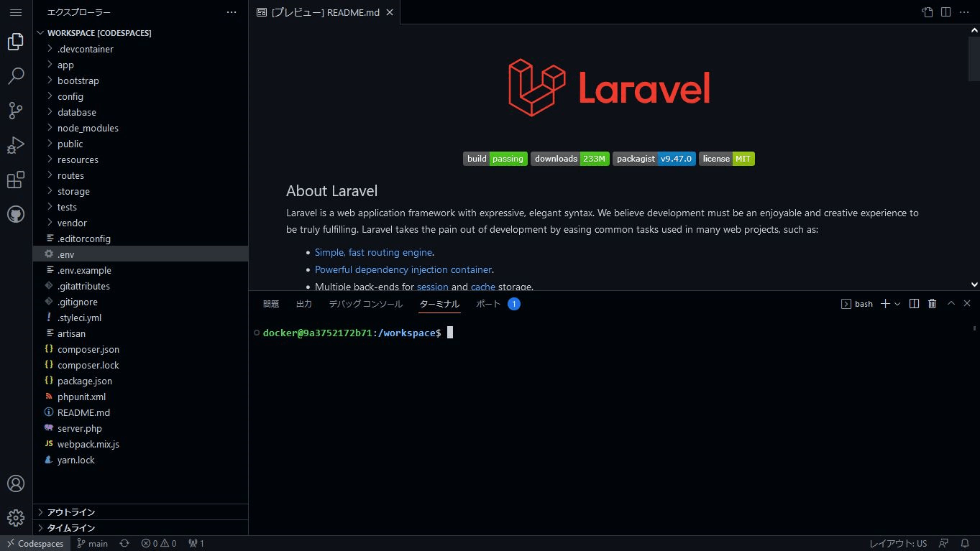Expand the アウトライン section
Image resolution: width=980 pixels, height=551 pixels.
click(x=140, y=512)
